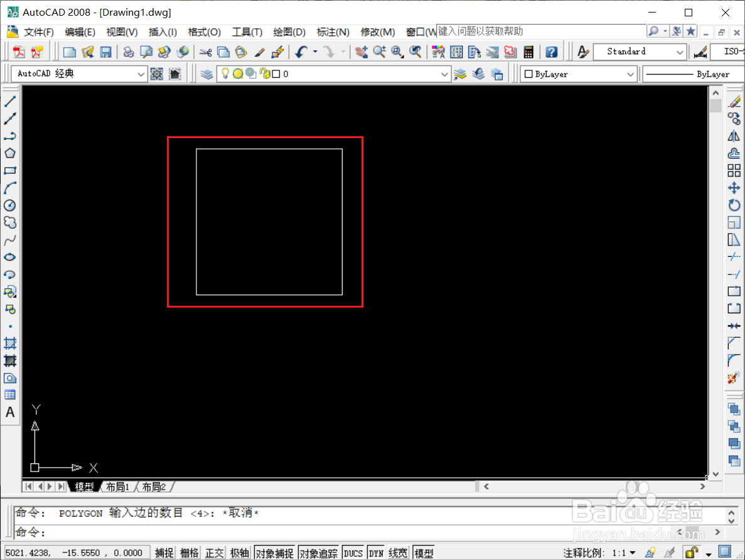Click the layer color swatch in layer dropdown
Image resolution: width=745 pixels, height=560 pixels.
point(276,74)
